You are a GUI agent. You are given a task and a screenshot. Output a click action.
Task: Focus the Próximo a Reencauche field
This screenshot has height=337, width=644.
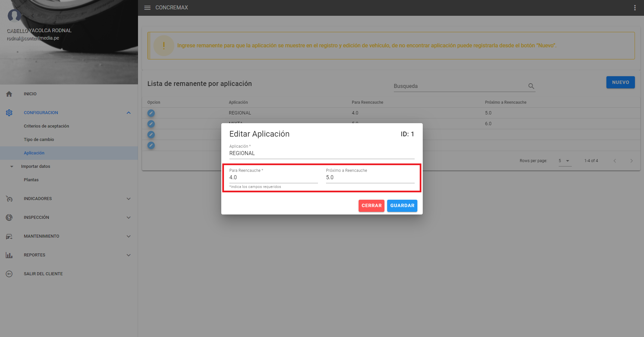(370, 178)
